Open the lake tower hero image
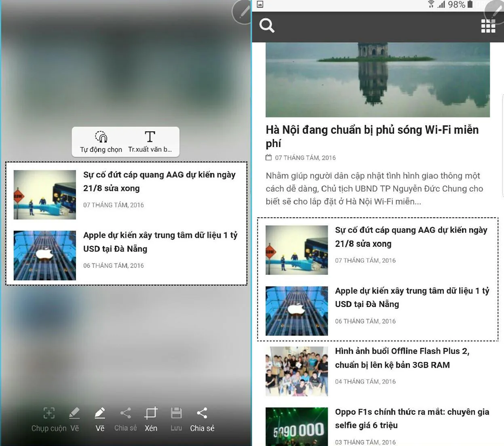 click(377, 80)
